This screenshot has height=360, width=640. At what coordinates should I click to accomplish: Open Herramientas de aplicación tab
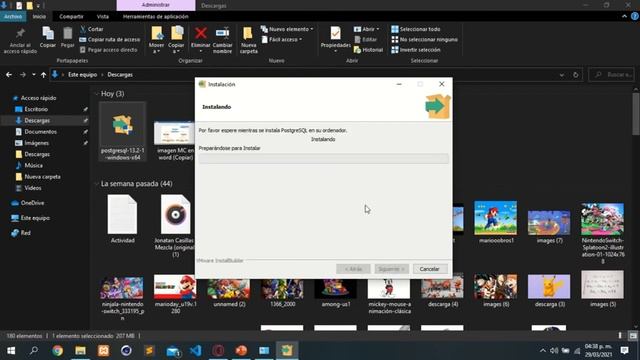click(x=156, y=16)
